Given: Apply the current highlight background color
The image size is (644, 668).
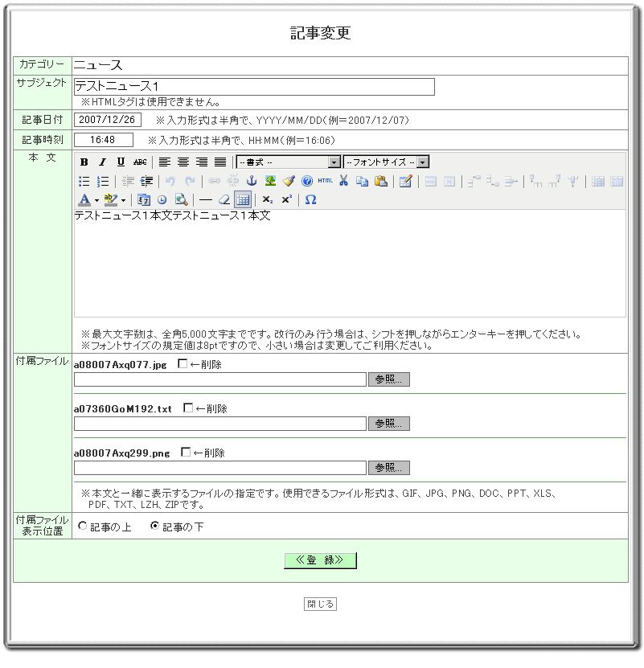Looking at the screenshot, I should [110, 199].
